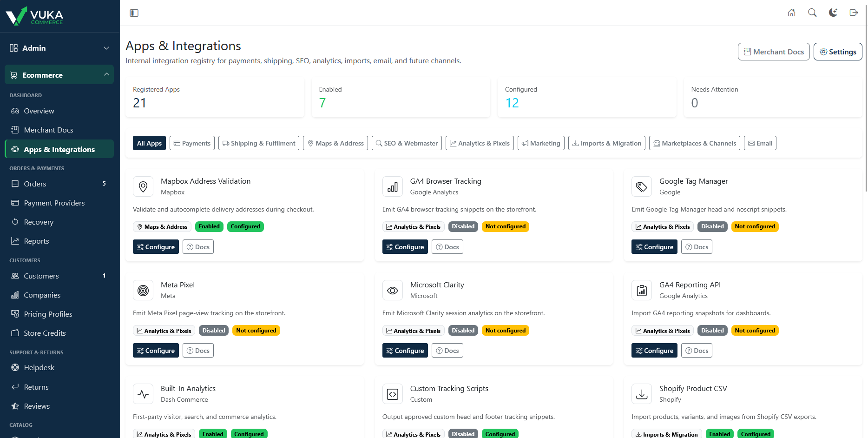Click the GA4 Reporting API report icon
This screenshot has height=438, width=868.
tap(642, 290)
